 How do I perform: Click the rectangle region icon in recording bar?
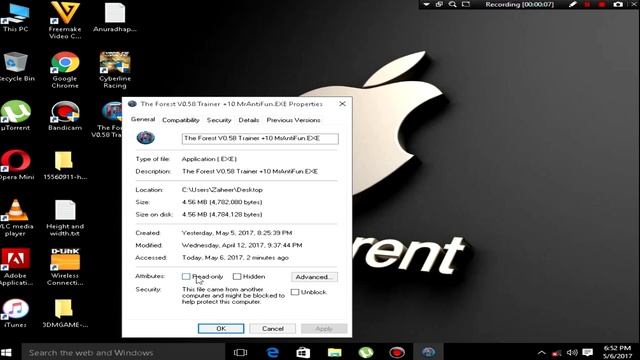pyautogui.click(x=466, y=4)
